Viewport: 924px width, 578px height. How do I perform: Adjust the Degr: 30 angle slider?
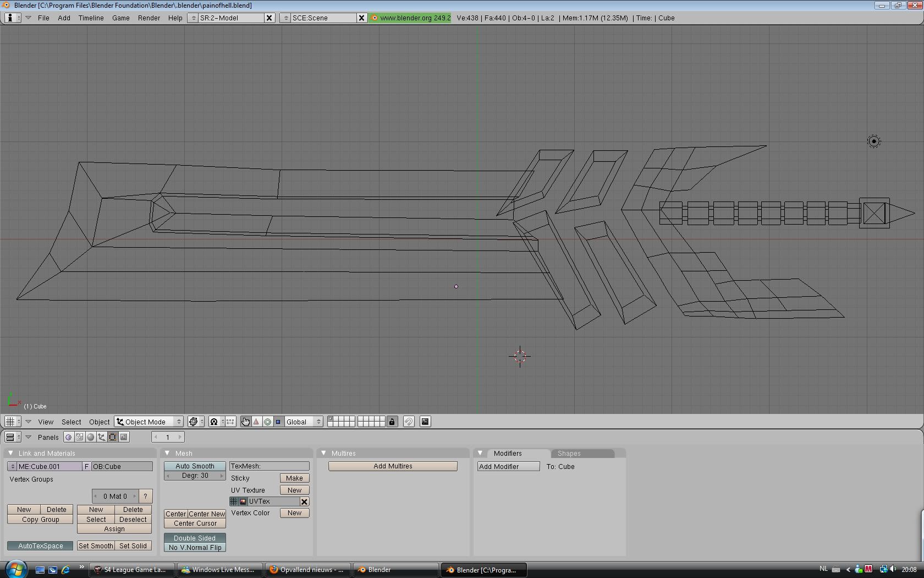point(195,476)
